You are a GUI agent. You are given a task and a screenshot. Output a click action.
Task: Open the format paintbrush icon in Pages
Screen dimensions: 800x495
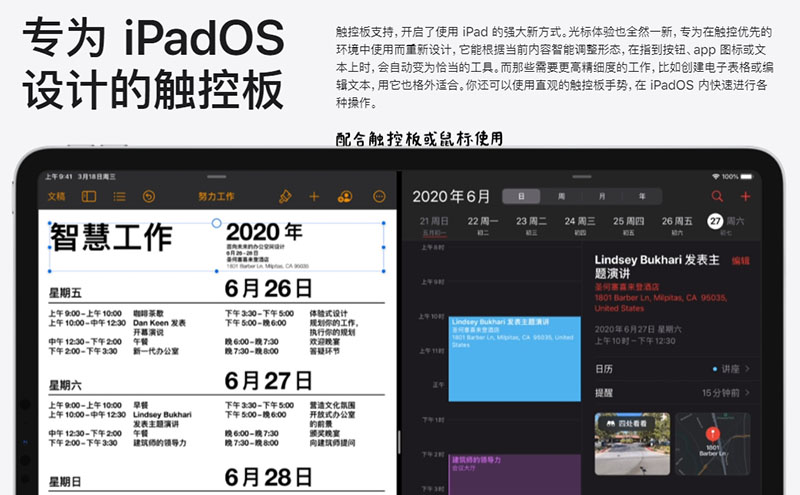285,196
